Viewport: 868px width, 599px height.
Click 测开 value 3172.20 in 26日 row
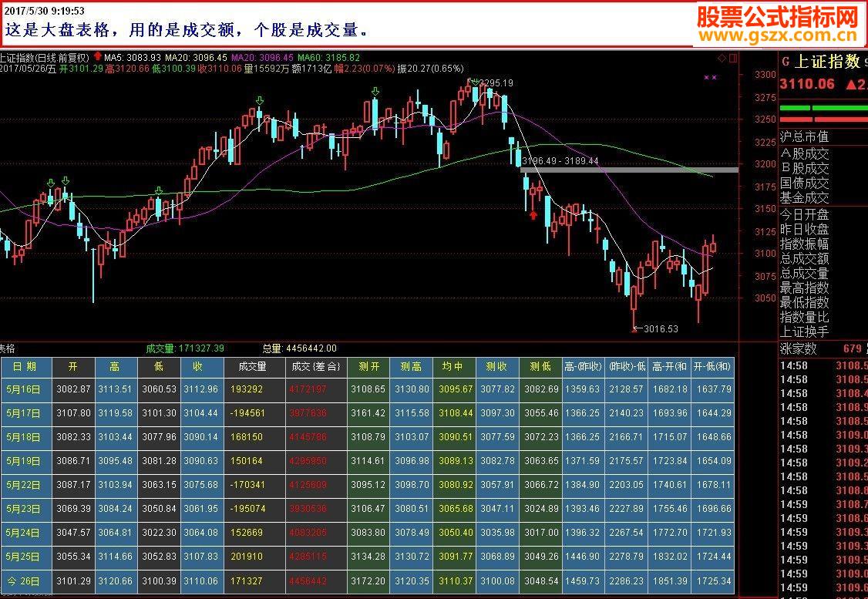(x=368, y=581)
